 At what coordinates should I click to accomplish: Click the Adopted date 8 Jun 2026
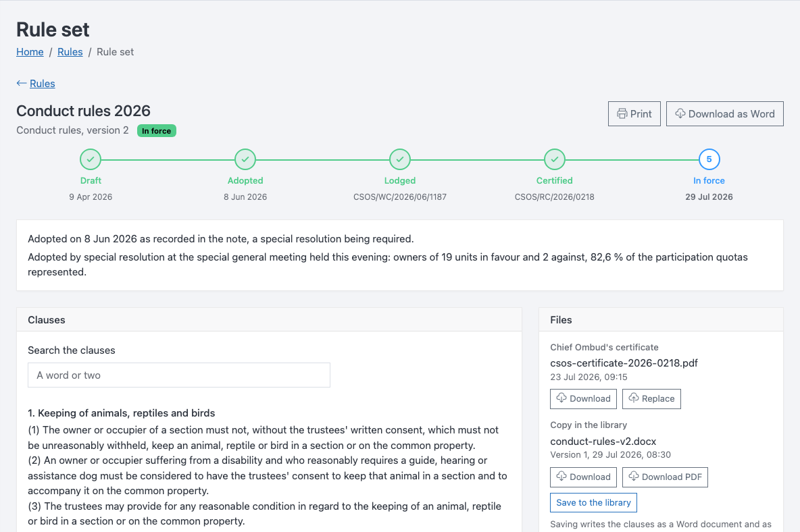click(245, 197)
